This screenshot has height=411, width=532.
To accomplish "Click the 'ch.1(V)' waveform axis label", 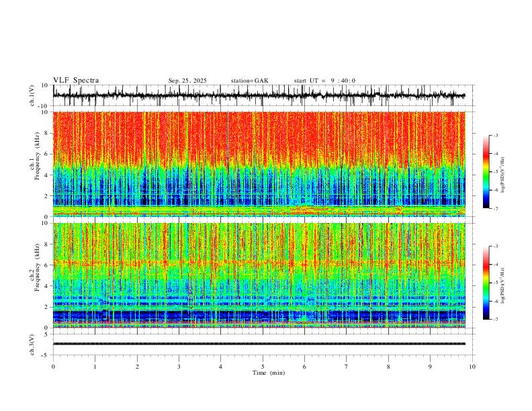I will (32, 95).
